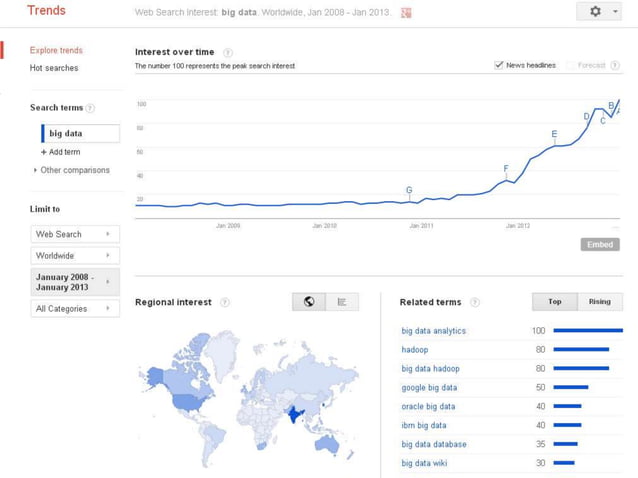Click the hadoop related term bar
The width and height of the screenshot is (638, 478).
point(581,350)
